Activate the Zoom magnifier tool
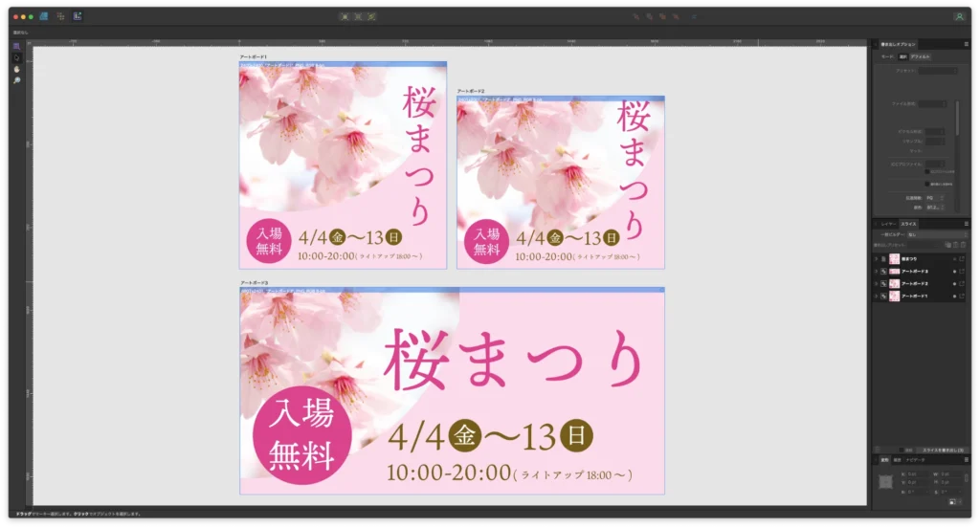980x528 pixels. point(16,80)
